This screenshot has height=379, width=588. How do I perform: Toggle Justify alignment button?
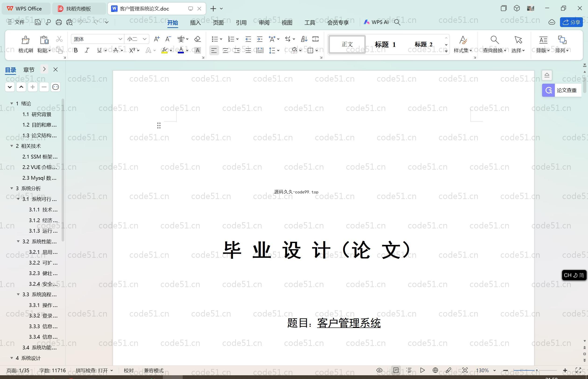coord(248,50)
